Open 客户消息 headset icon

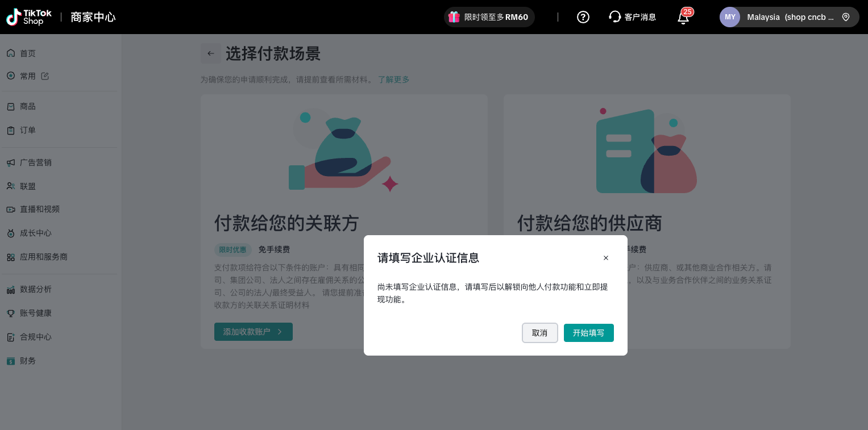click(614, 17)
